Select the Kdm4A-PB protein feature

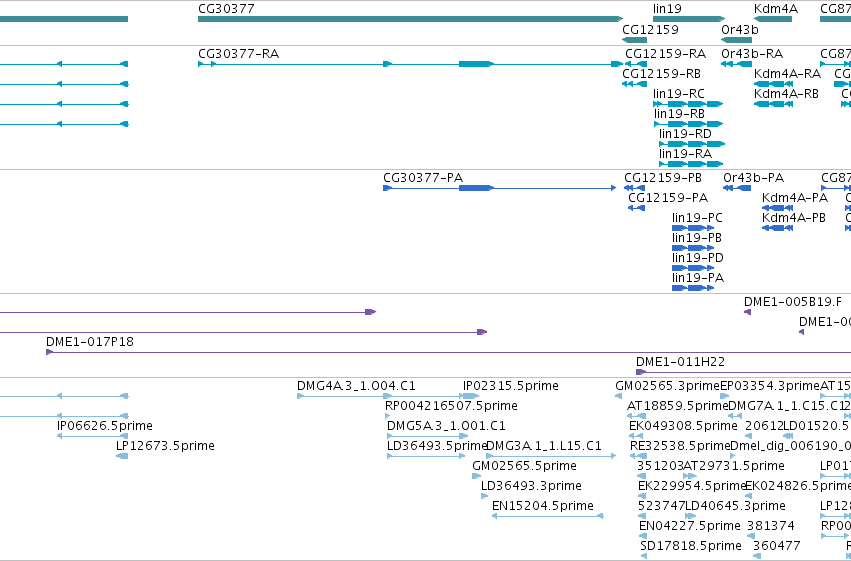[777, 228]
